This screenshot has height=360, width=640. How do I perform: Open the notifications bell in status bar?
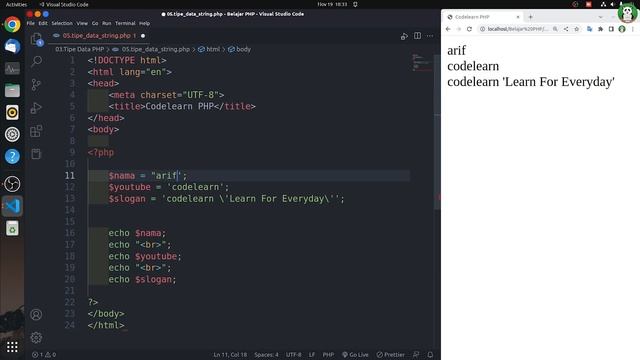[x=430, y=355]
